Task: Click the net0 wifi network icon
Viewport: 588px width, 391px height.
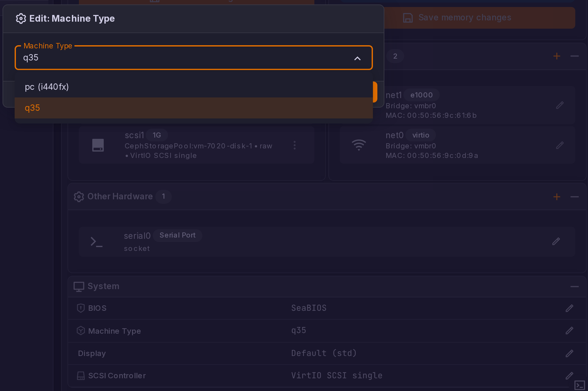Action: 359,145
